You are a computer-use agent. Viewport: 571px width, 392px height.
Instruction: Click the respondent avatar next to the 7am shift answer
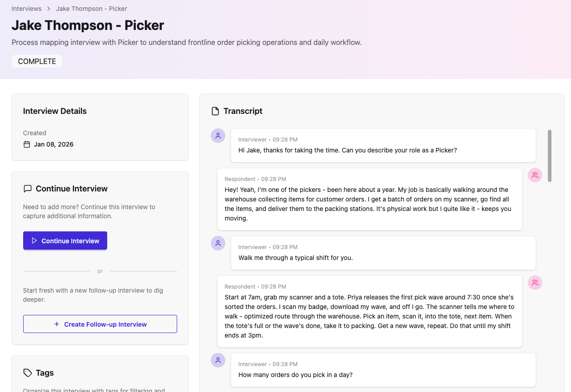(535, 282)
